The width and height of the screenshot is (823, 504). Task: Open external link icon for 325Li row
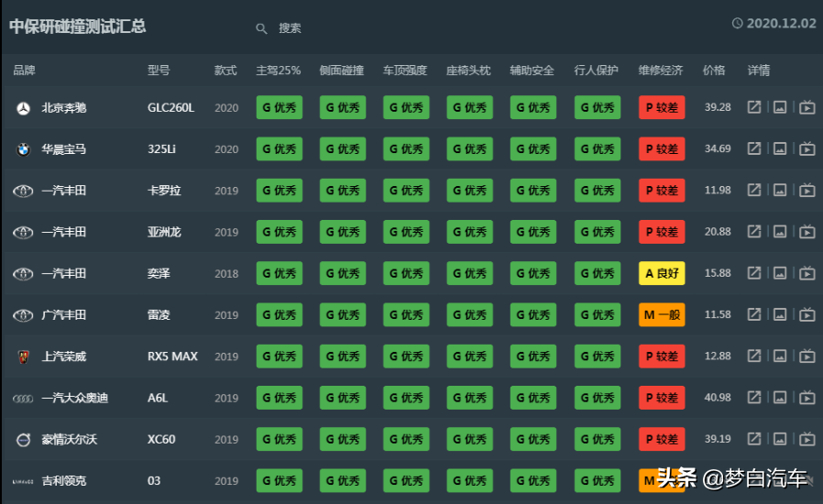(754, 148)
